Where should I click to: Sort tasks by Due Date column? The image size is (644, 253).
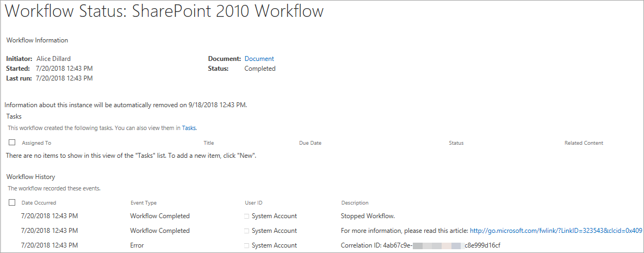tap(310, 143)
